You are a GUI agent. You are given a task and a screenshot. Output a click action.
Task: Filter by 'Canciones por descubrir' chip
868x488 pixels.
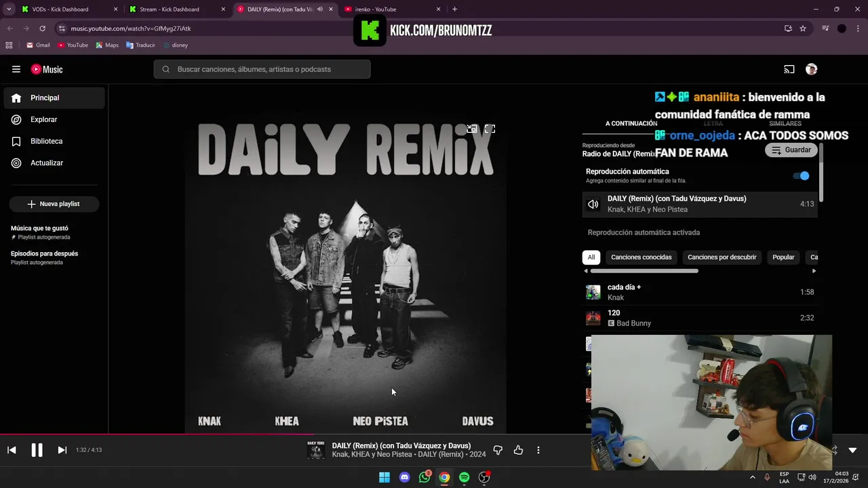click(x=722, y=257)
